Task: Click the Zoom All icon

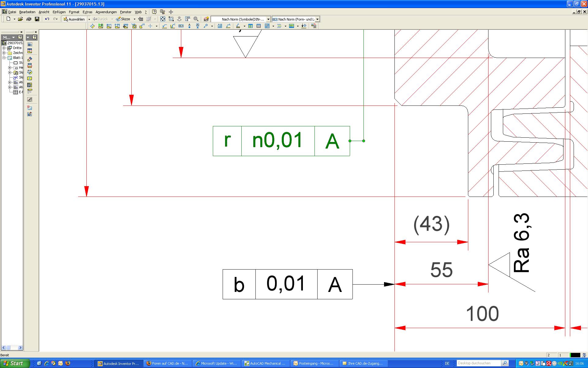Action: [163, 19]
